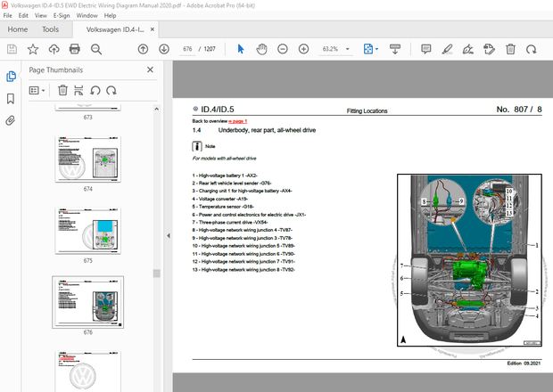The image size is (553, 392).
Task: Open the View menu
Action: tap(40, 15)
